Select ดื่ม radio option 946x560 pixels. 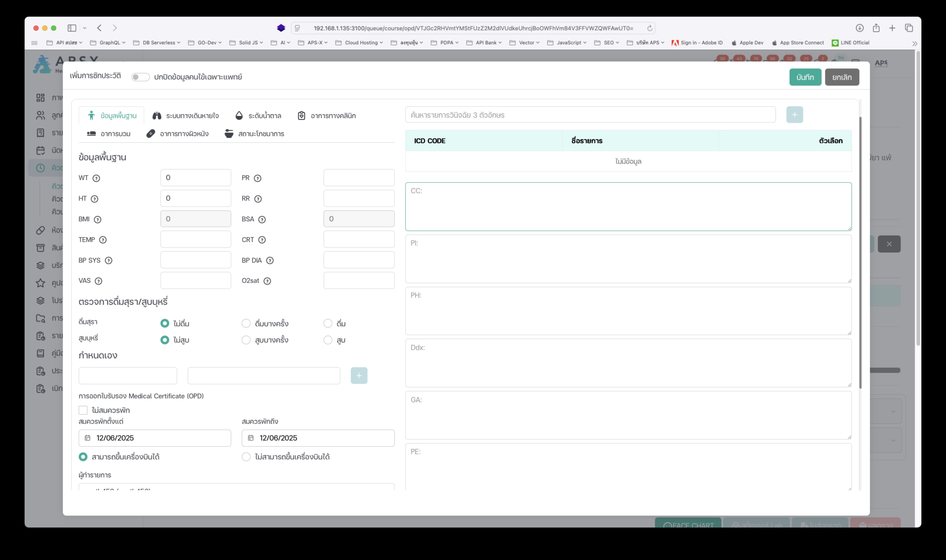pyautogui.click(x=328, y=323)
